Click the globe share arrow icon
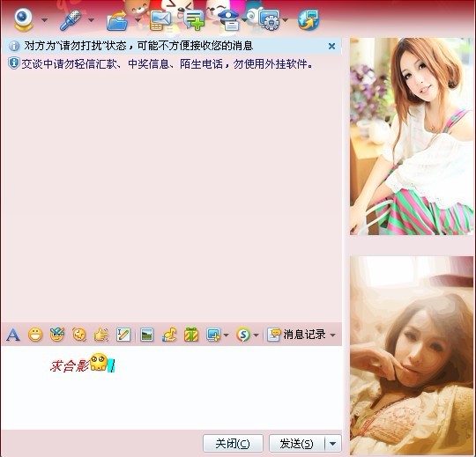The height and width of the screenshot is (457, 476). point(309,20)
